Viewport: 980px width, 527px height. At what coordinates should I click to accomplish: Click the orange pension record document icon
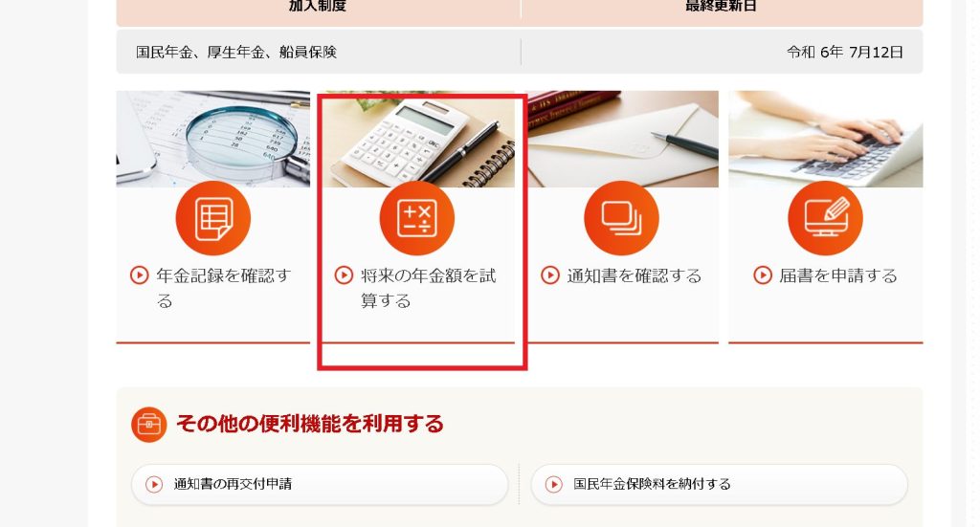click(213, 218)
